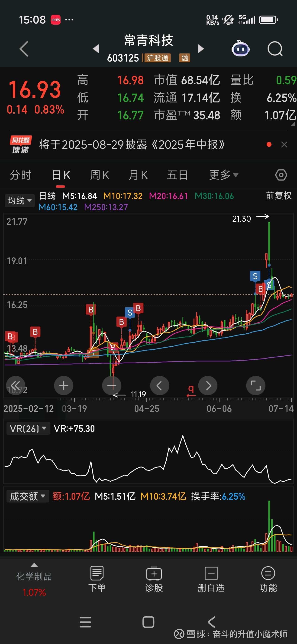Select the 分时 tab
Screen dimensions: 297x644
20,175
